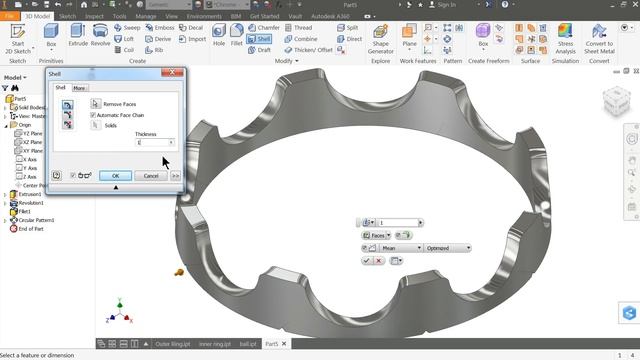Select the Combine tool
The height and width of the screenshot is (360, 640).
click(x=301, y=39)
